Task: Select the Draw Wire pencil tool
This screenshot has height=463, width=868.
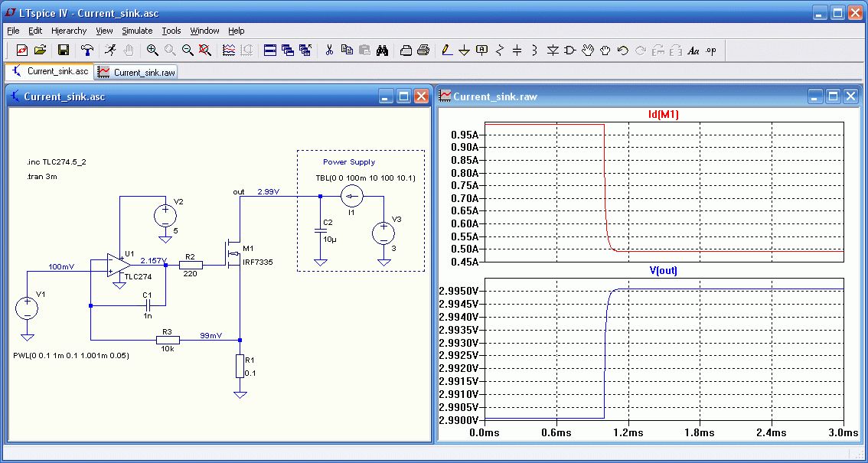Action: tap(446, 51)
